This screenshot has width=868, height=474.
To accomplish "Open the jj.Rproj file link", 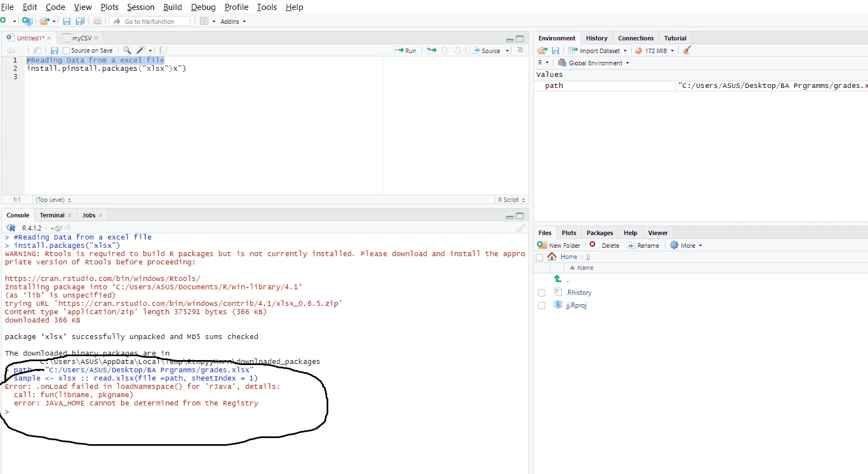I will (x=576, y=305).
